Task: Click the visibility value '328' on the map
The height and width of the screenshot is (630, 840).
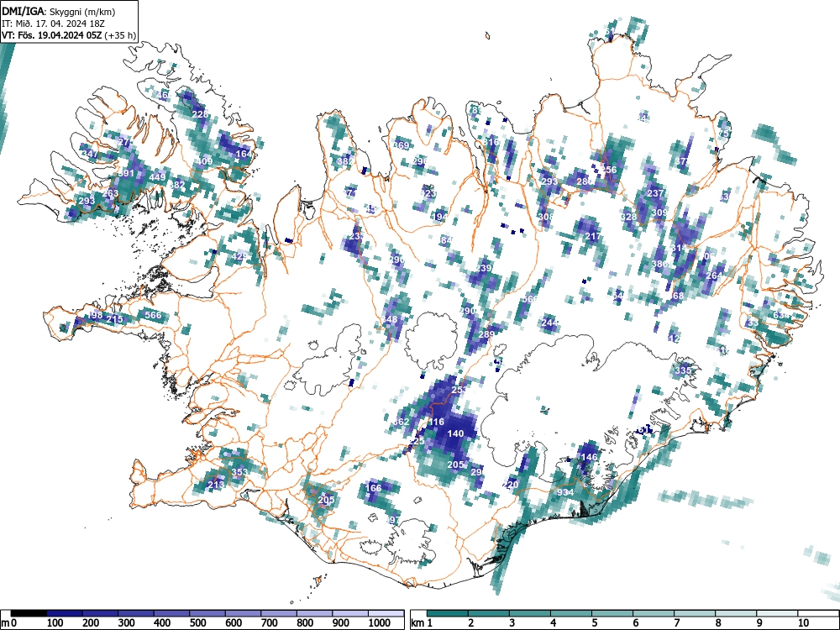Action: point(628,217)
